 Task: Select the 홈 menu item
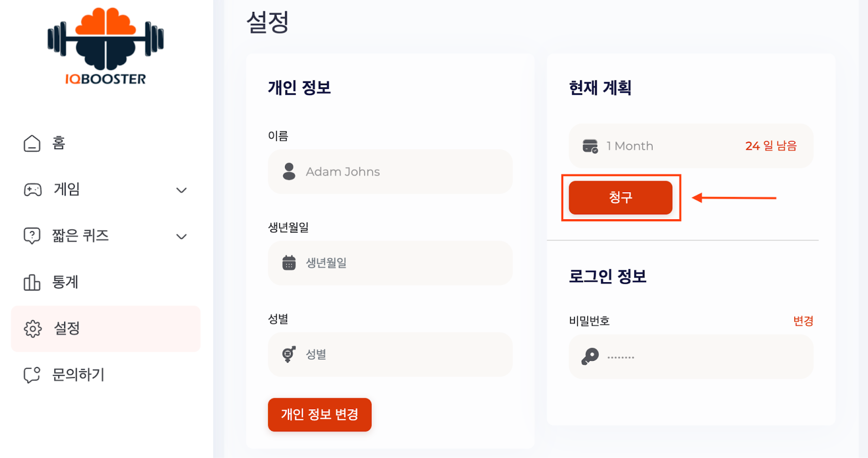(59, 143)
